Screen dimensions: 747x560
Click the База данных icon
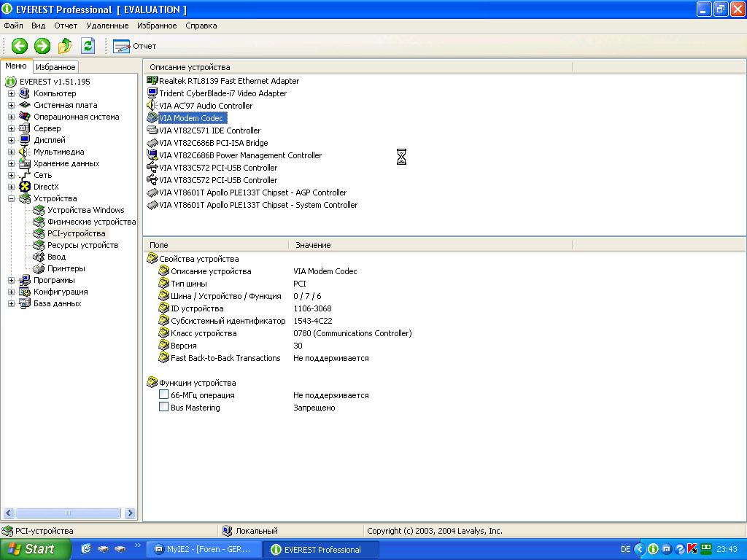[x=24, y=303]
